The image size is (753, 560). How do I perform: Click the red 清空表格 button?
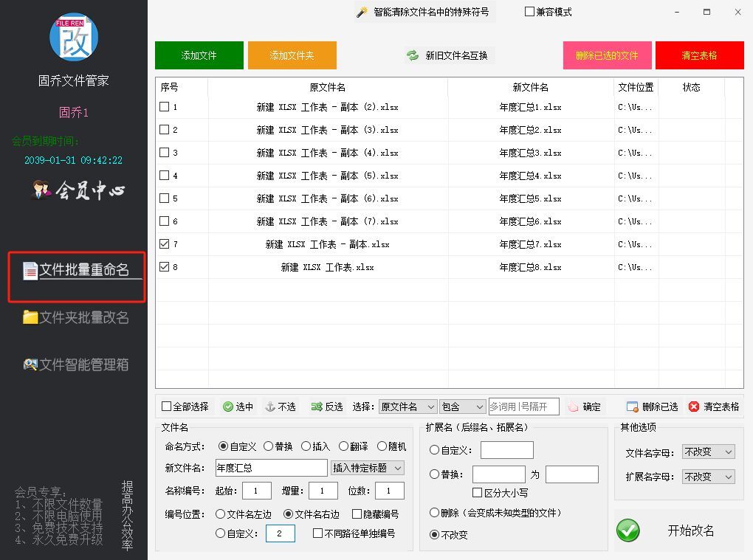pyautogui.click(x=699, y=55)
